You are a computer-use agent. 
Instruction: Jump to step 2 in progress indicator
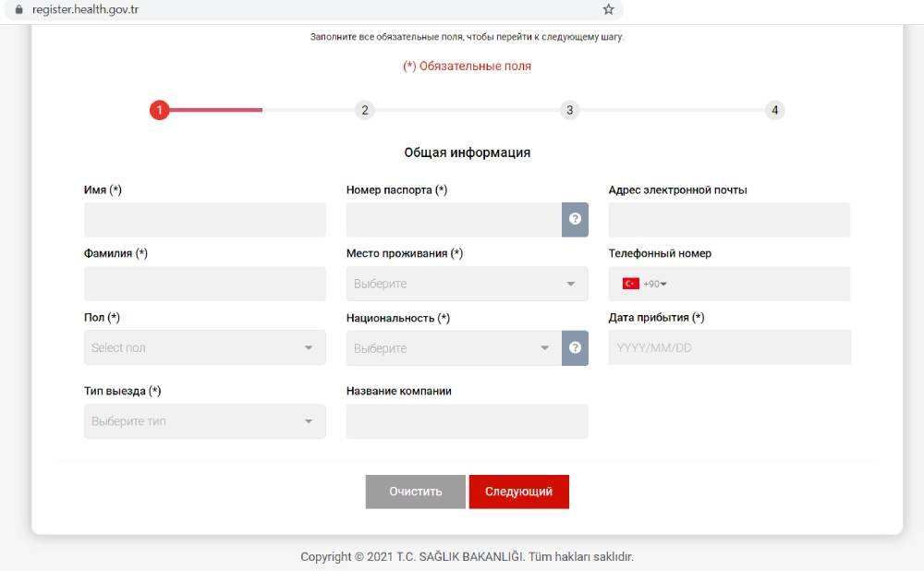(x=365, y=111)
